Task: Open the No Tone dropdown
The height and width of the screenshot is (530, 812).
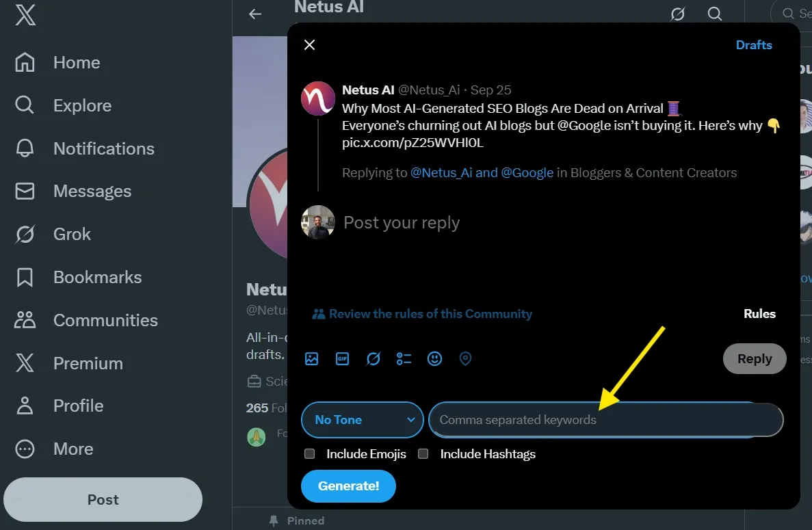Action: (362, 420)
